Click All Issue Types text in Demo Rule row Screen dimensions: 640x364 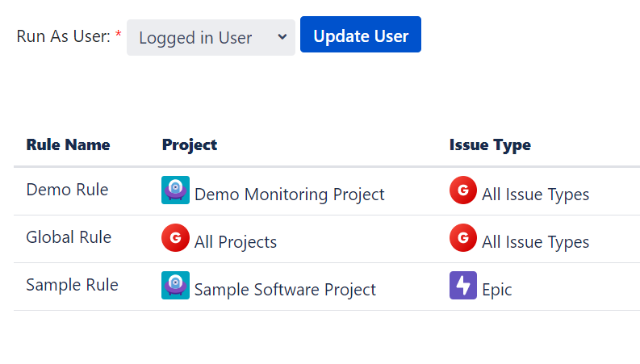[x=535, y=195]
